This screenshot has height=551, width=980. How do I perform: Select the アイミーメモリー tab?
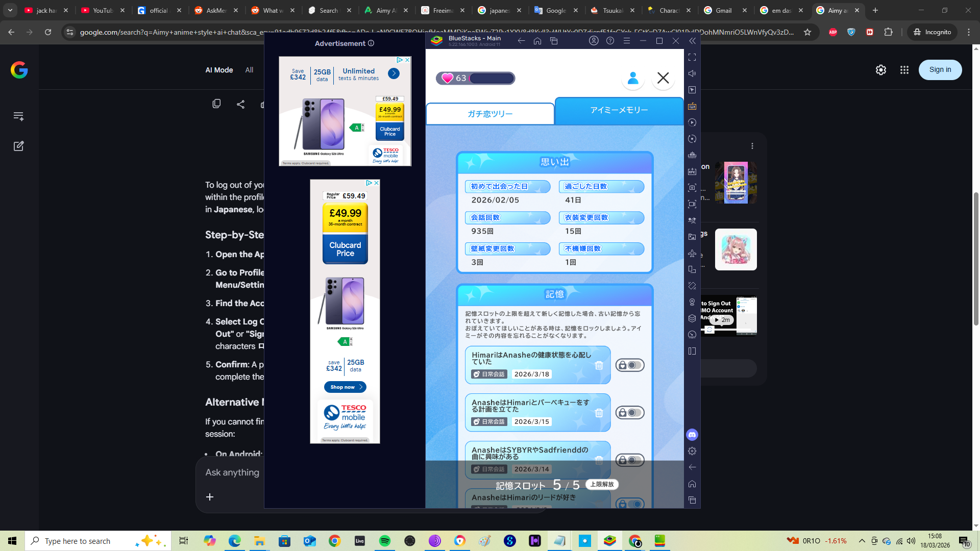pyautogui.click(x=619, y=110)
